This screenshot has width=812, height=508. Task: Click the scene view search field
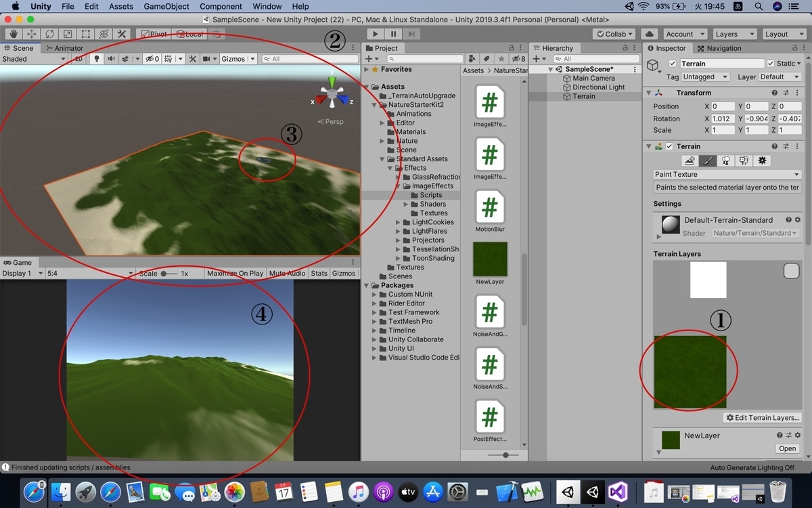click(x=310, y=59)
